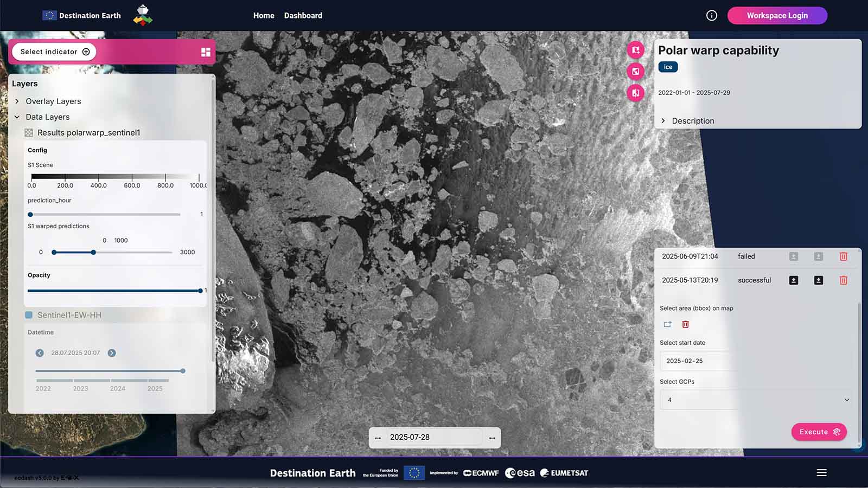This screenshot has height=488, width=868.
Task: Click the info icon in header
Action: (711, 16)
